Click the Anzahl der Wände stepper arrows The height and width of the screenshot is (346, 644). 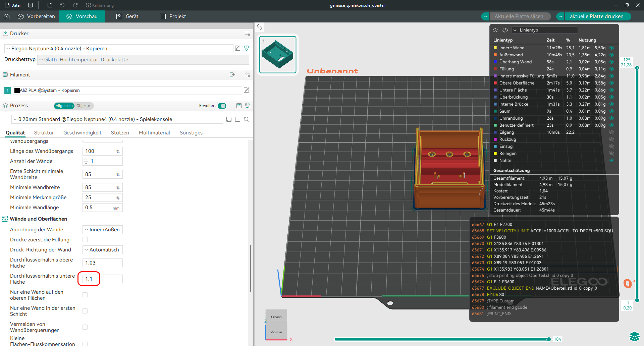coord(86,161)
